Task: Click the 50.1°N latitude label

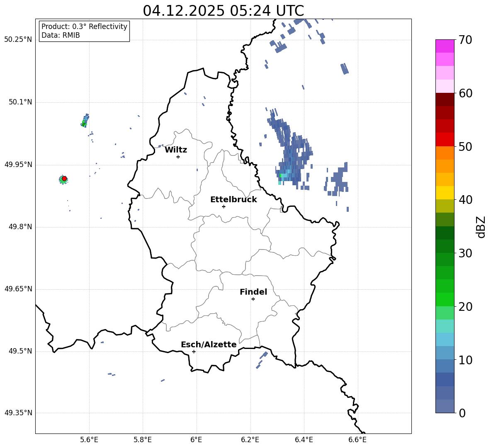Action: (x=20, y=102)
